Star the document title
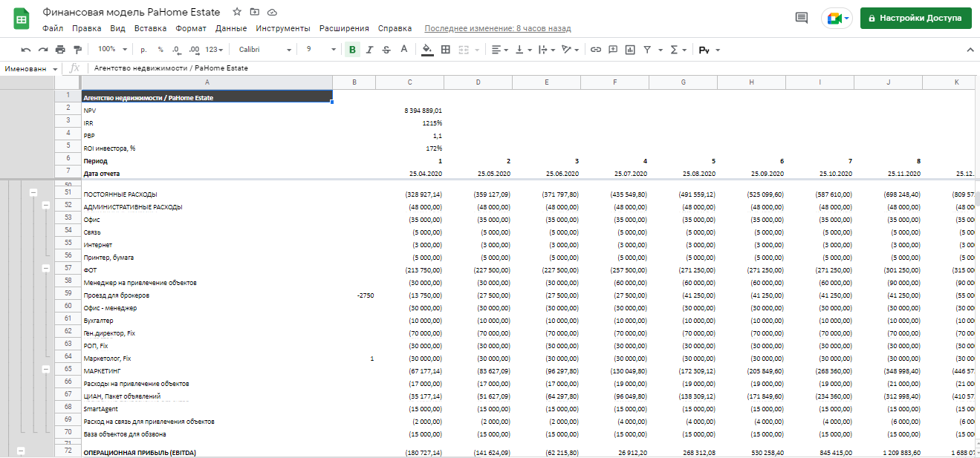This screenshot has width=980, height=458. [237, 12]
